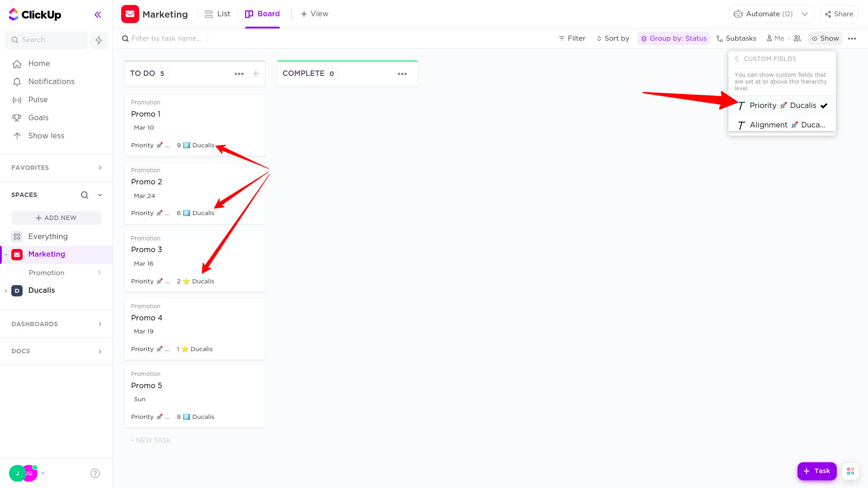This screenshot has width=868, height=488.
Task: Open COMPLETE column options ellipsis
Action: pyautogui.click(x=402, y=74)
